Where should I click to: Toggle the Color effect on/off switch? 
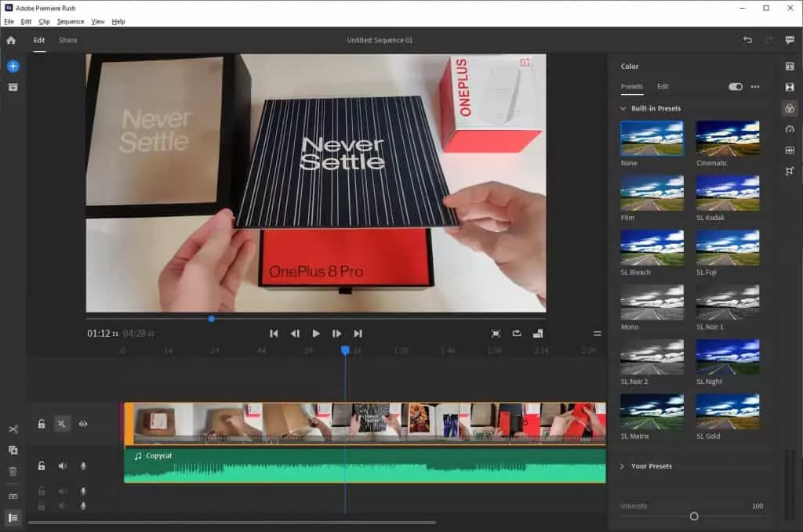click(x=736, y=86)
